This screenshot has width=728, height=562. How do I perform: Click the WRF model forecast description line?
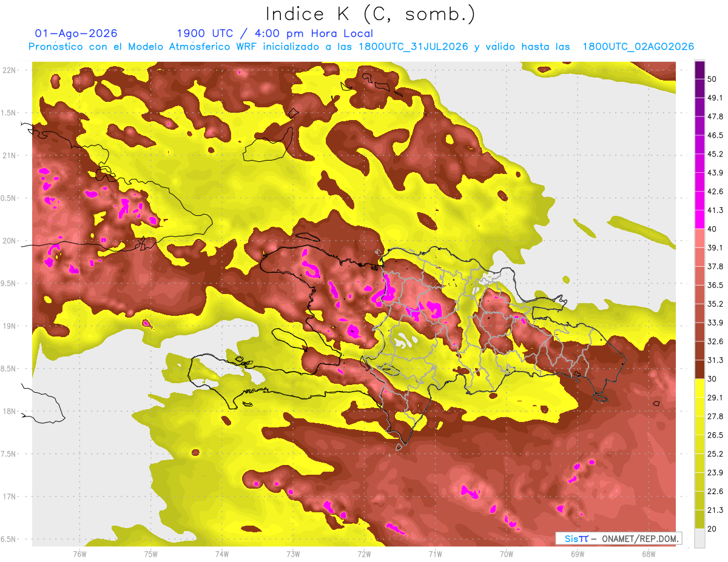[361, 47]
